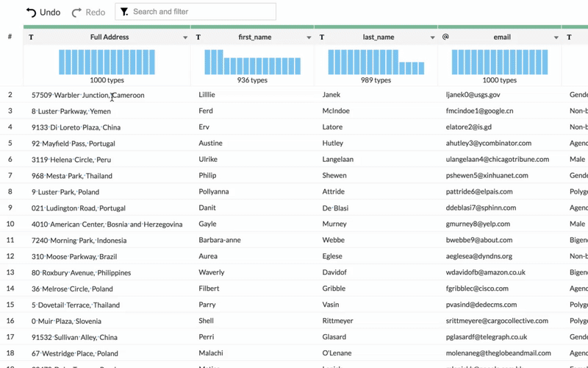Viewport: 588px width, 368px height.
Task: Click the Search and filter field
Action: (196, 12)
